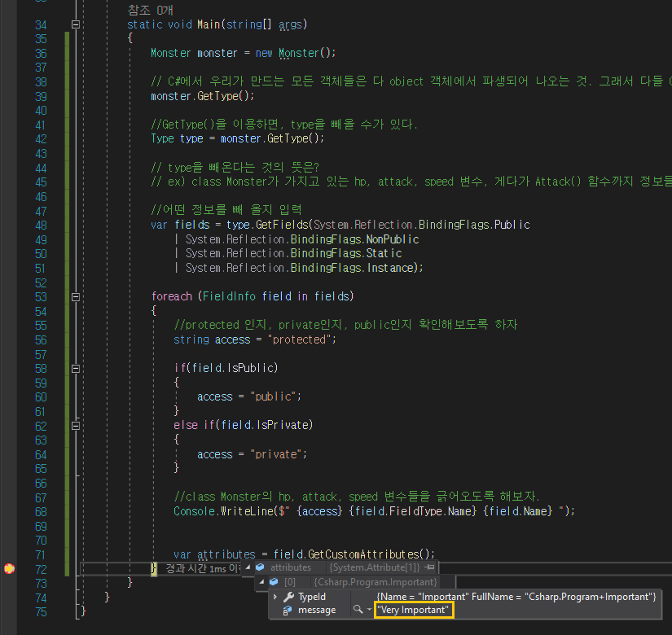The image size is (672, 635).
Task: Click the "protected" string literal
Action: click(x=299, y=339)
